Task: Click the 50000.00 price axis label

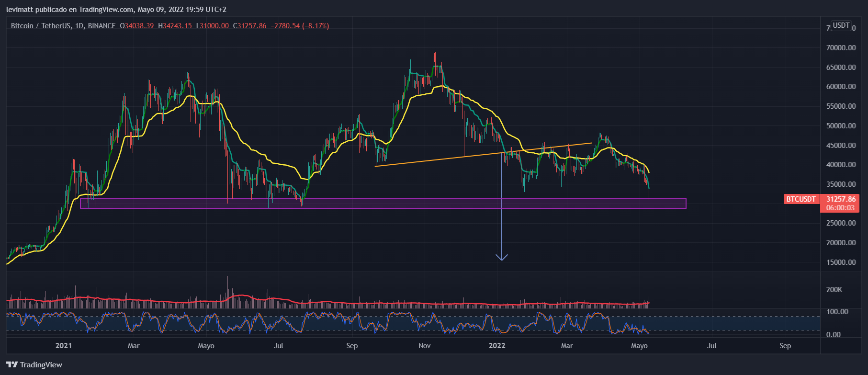Action: point(841,126)
